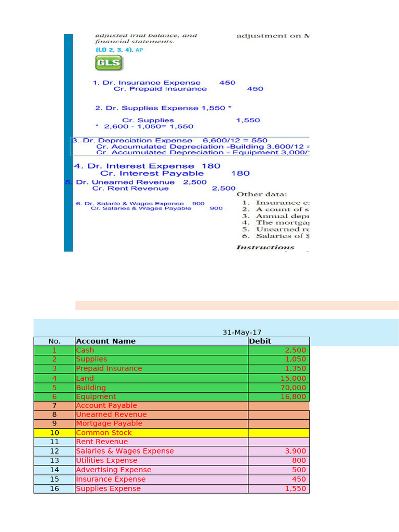
Task: Select the 'Land' account name cell
Action: (162, 378)
